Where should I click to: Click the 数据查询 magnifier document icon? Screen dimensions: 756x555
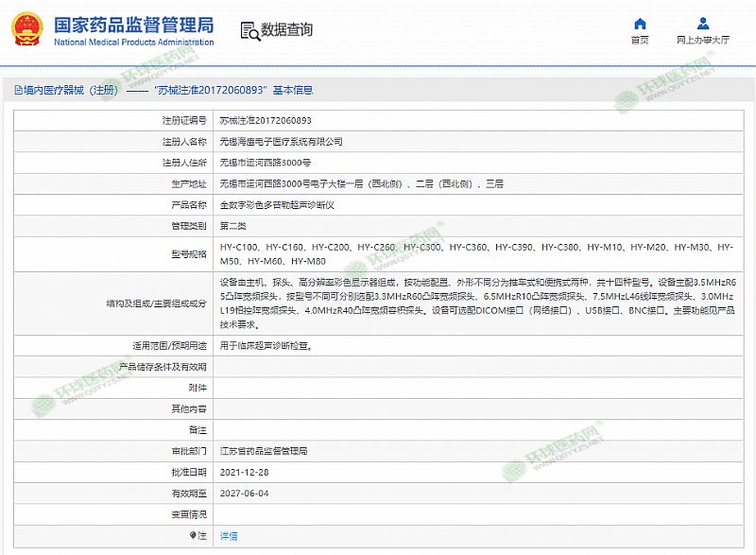click(x=249, y=29)
